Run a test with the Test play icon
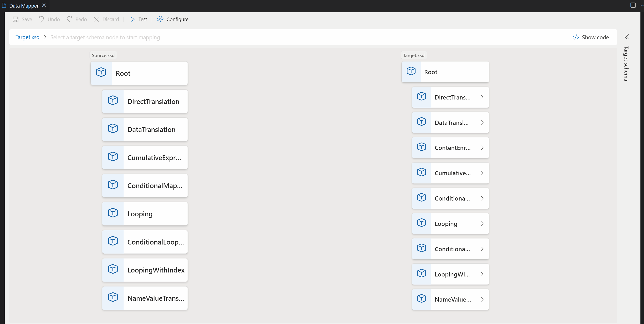 point(132,19)
